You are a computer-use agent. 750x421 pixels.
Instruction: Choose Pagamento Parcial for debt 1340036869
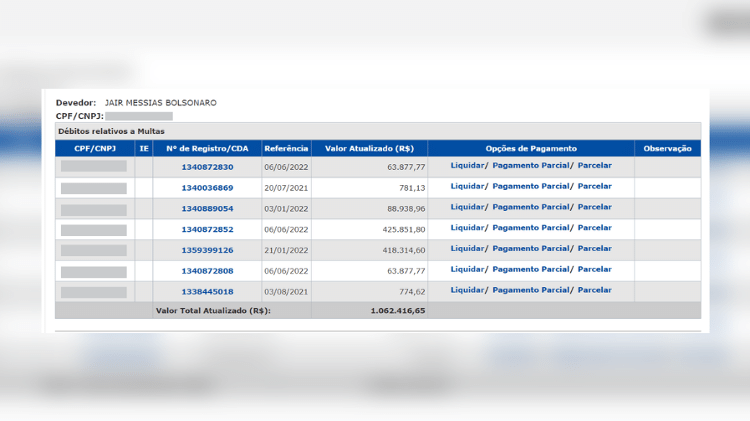pos(529,186)
